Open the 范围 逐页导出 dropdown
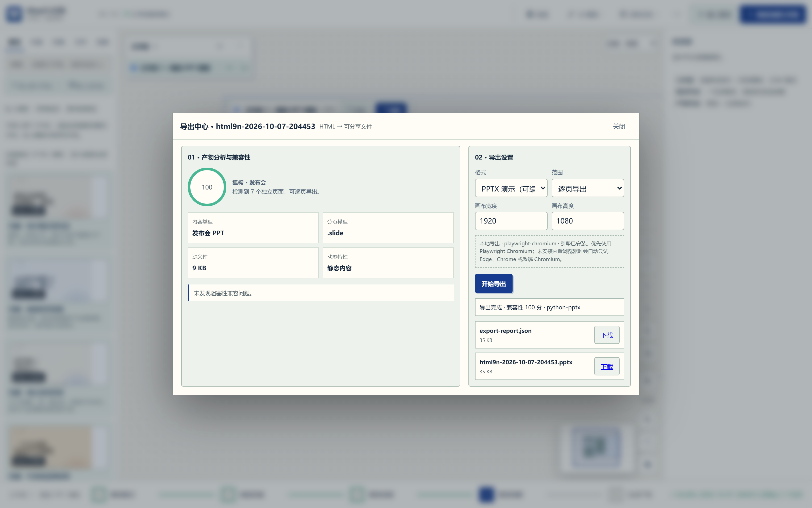812x508 pixels. click(x=587, y=188)
